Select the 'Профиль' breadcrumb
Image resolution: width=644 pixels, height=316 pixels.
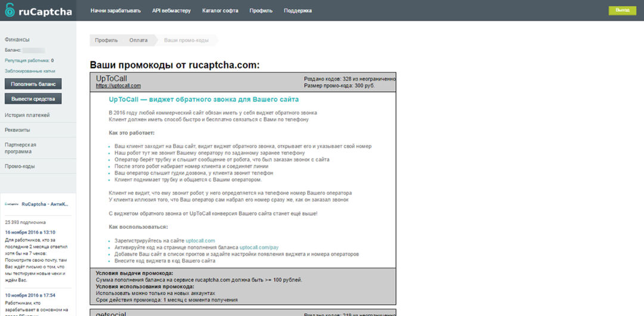click(x=106, y=41)
